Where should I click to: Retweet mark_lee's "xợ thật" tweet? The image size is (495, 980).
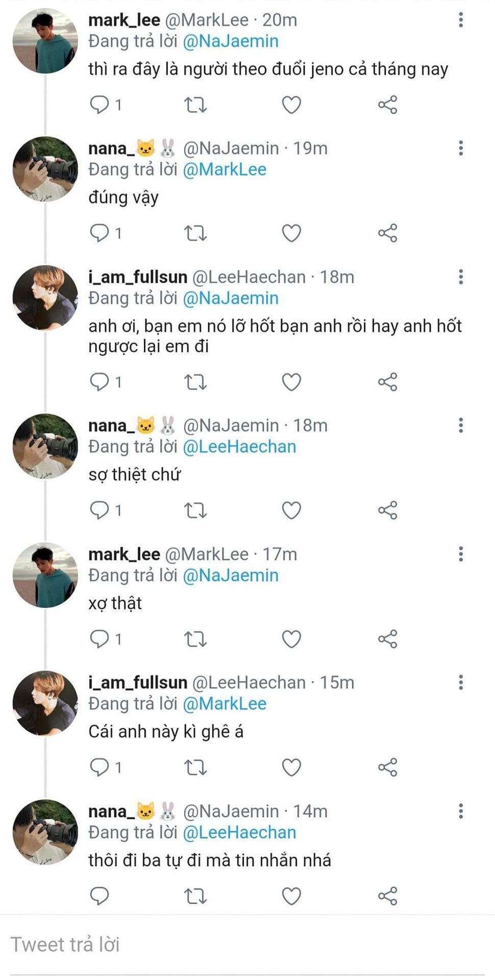pos(195,639)
